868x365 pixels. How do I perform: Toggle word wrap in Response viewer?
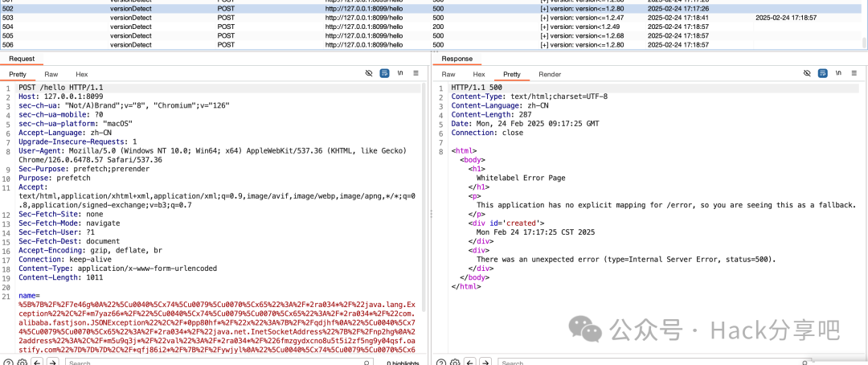point(823,74)
